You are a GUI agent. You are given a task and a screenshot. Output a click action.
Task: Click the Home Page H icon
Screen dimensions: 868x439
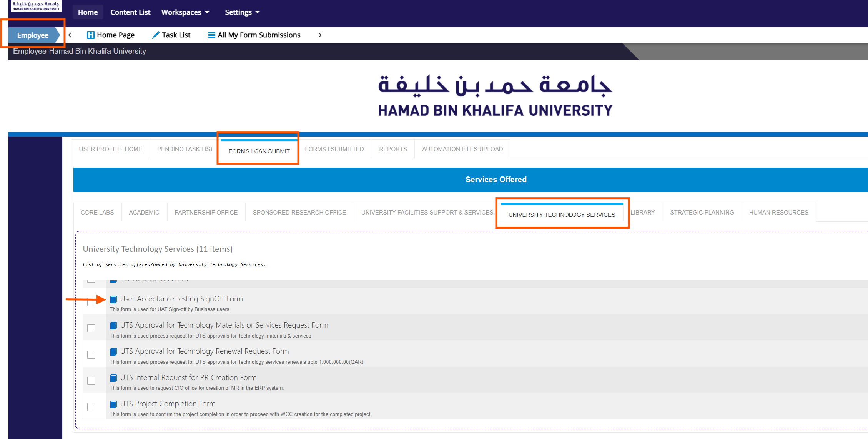(x=91, y=35)
